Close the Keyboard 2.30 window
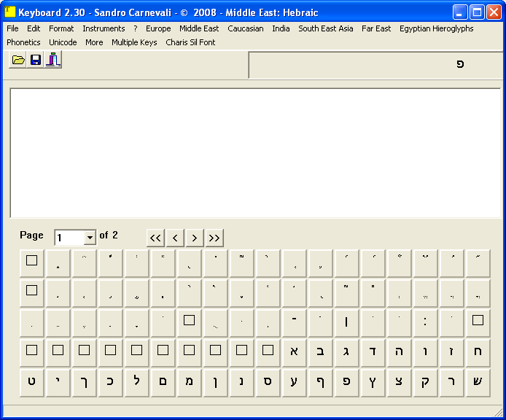 [494, 12]
